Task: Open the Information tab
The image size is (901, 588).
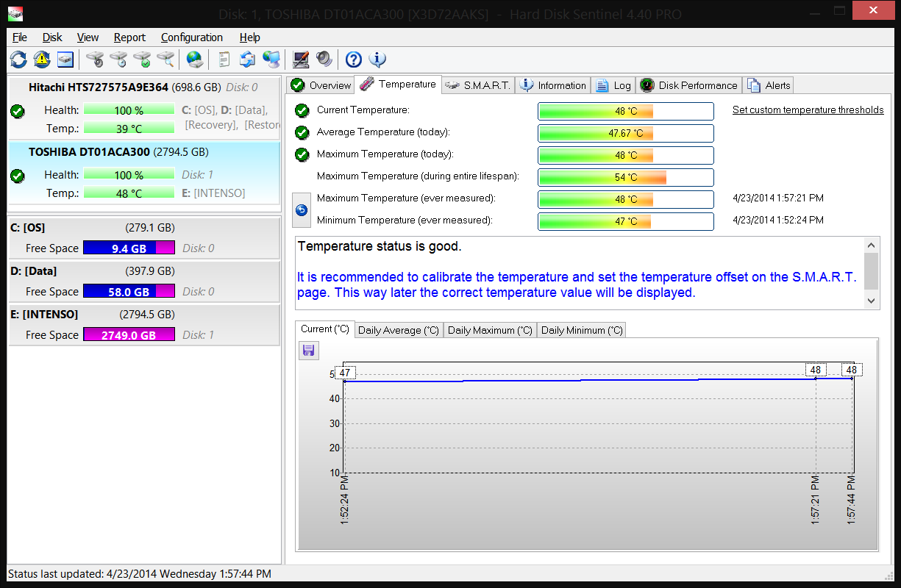Action: [553, 85]
